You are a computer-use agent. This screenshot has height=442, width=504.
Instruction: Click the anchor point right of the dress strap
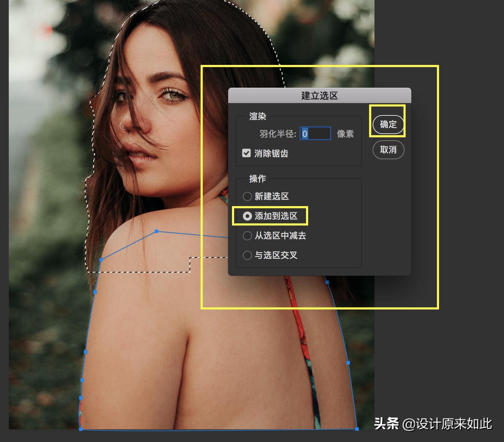pyautogui.click(x=327, y=282)
